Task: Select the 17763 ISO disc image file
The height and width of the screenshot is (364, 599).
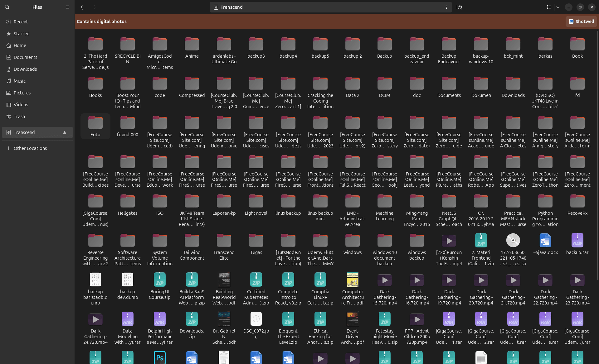Action: pyautogui.click(x=513, y=250)
